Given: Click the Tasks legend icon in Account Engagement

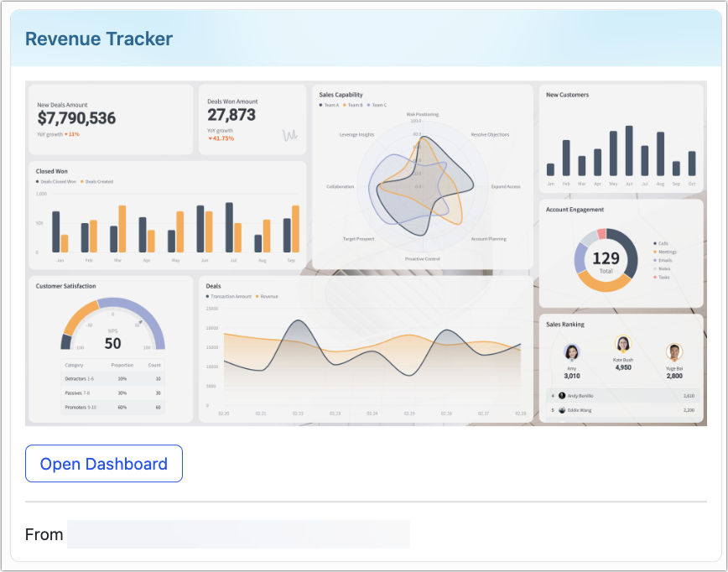Looking at the screenshot, I should pos(654,277).
